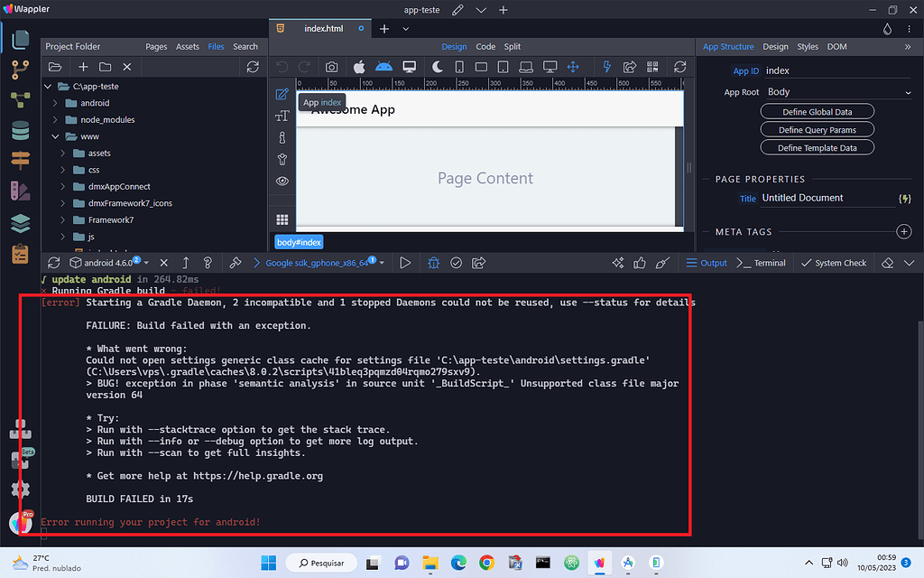Click Define Query Params button
The width and height of the screenshot is (924, 578).
point(817,130)
